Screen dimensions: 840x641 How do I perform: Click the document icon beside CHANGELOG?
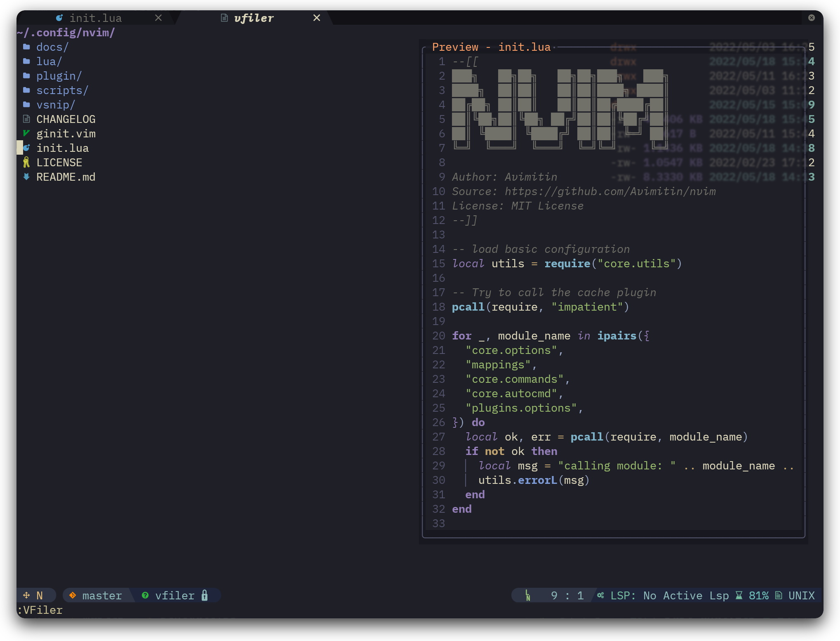(x=26, y=119)
